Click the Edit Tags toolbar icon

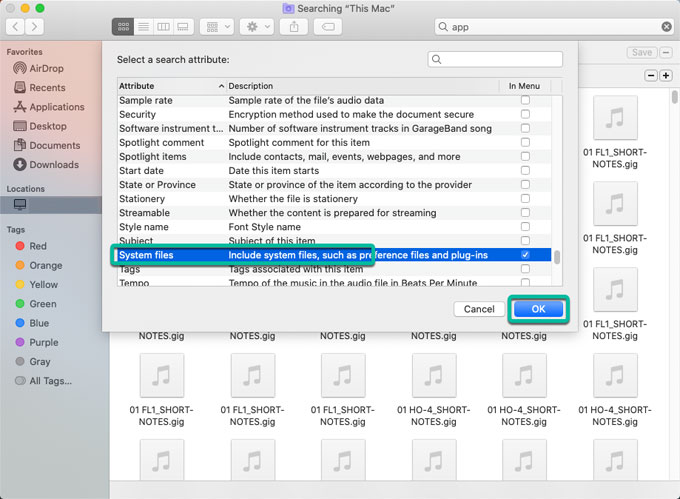[x=328, y=27]
